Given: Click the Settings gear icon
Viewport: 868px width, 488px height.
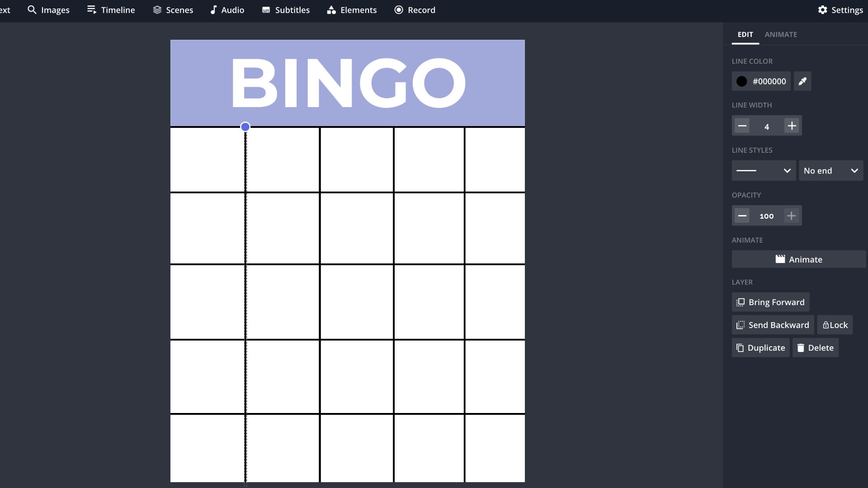Looking at the screenshot, I should (x=823, y=9).
